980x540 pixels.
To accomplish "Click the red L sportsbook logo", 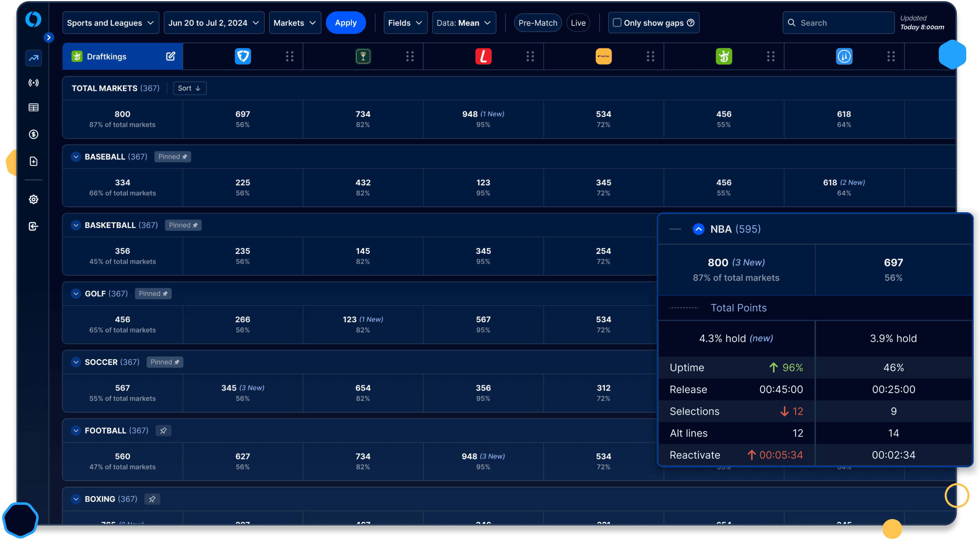I will (x=483, y=56).
